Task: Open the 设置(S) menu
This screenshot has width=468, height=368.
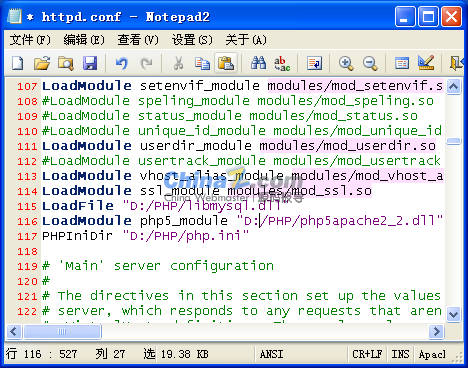Action: (192, 40)
